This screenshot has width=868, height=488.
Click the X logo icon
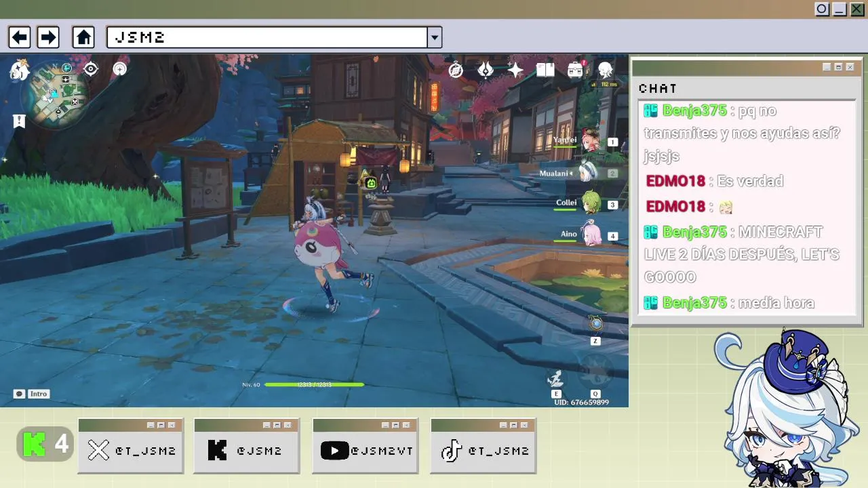tap(98, 451)
